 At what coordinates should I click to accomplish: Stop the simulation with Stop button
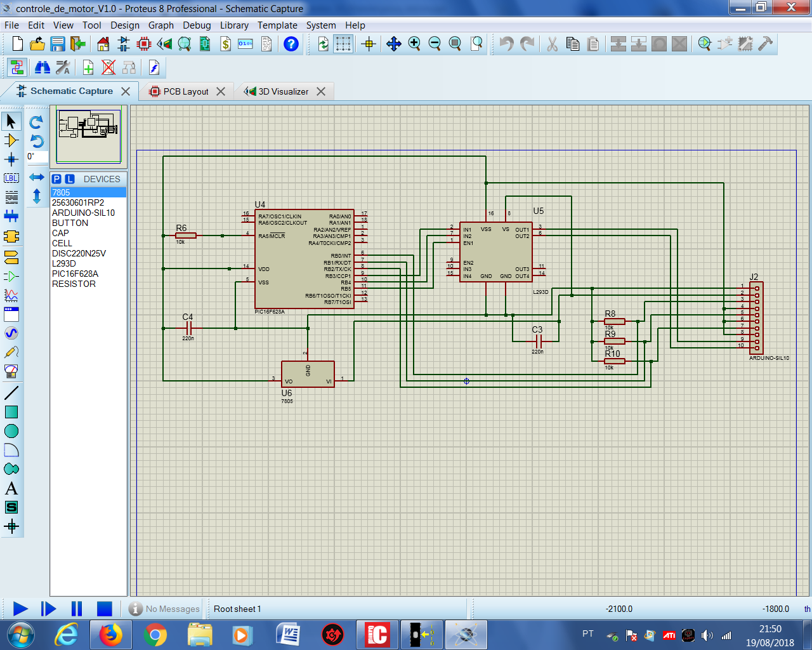(x=104, y=609)
